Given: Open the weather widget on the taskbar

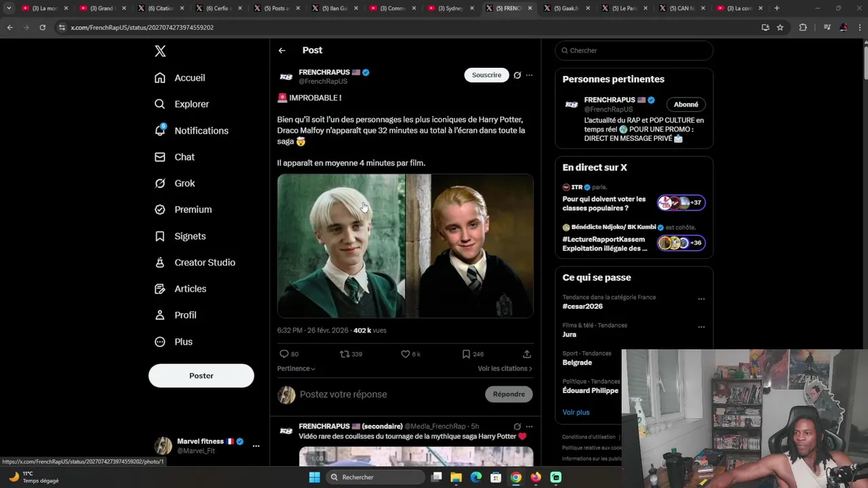Looking at the screenshot, I should (x=34, y=477).
